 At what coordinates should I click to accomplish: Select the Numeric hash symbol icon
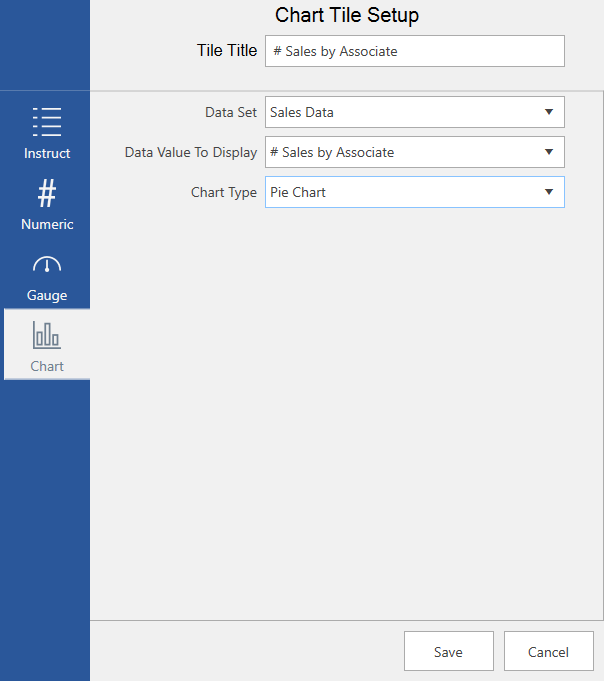pos(47,192)
